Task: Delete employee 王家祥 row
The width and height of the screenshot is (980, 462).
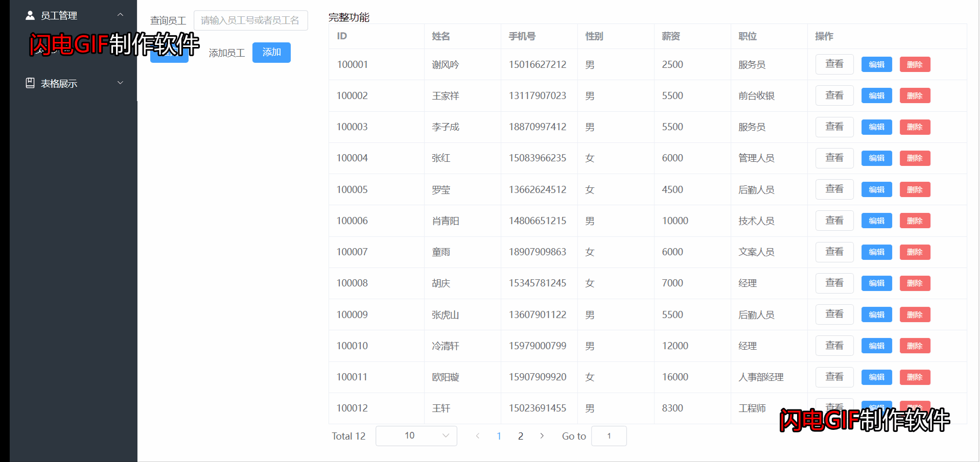Action: (x=915, y=95)
